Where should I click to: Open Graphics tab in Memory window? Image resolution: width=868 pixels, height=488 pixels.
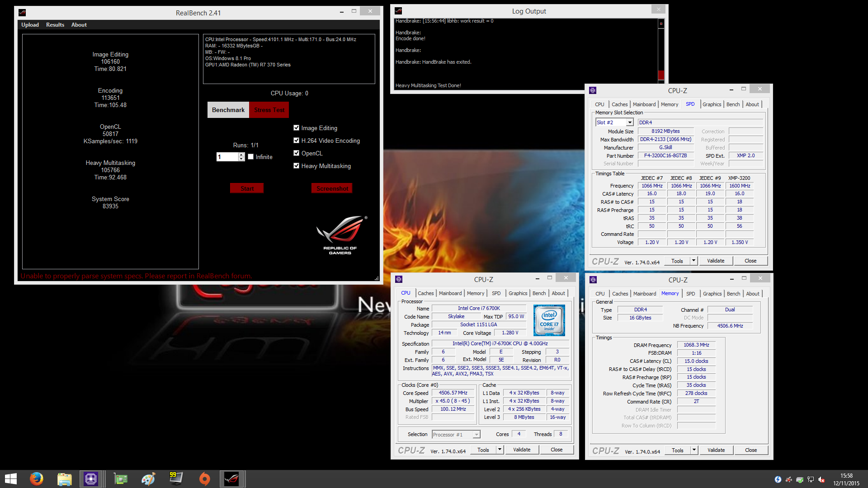(x=712, y=294)
